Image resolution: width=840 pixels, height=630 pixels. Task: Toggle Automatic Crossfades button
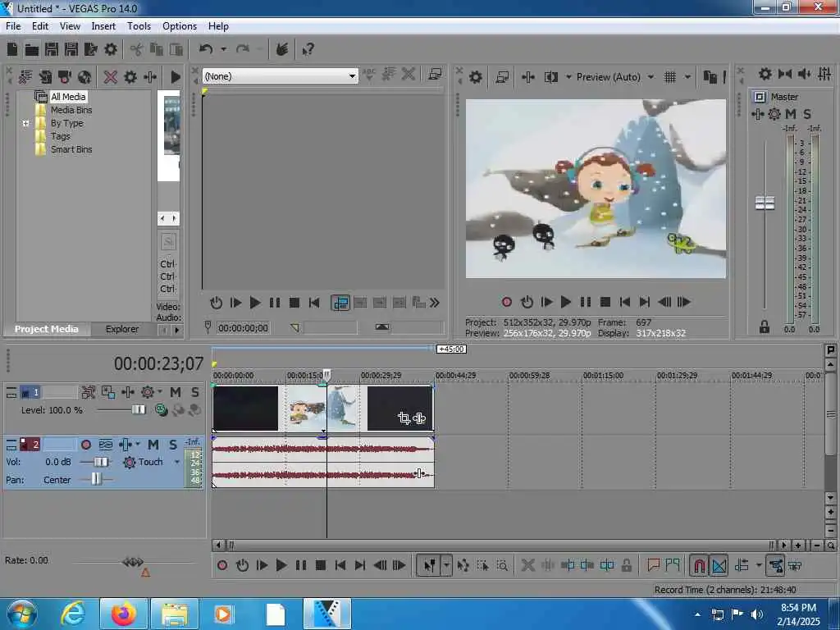point(719,565)
